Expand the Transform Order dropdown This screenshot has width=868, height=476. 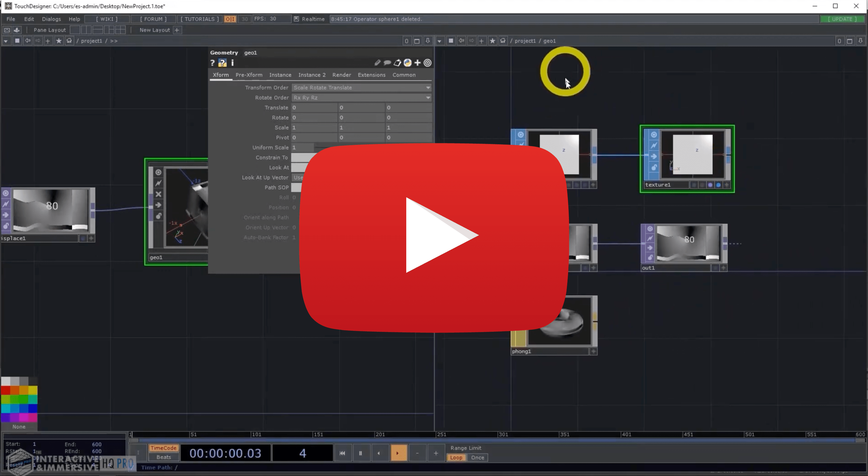[361, 88]
